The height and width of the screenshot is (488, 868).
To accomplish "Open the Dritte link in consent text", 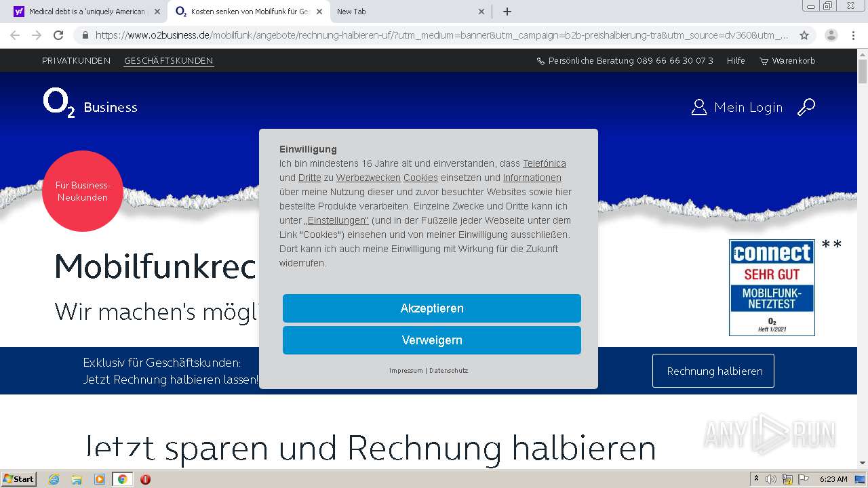I will 310,178.
